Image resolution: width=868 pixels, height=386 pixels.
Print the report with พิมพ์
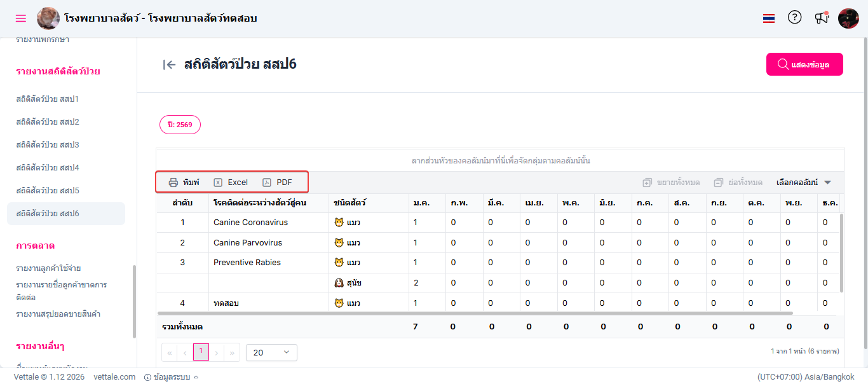[x=184, y=183]
